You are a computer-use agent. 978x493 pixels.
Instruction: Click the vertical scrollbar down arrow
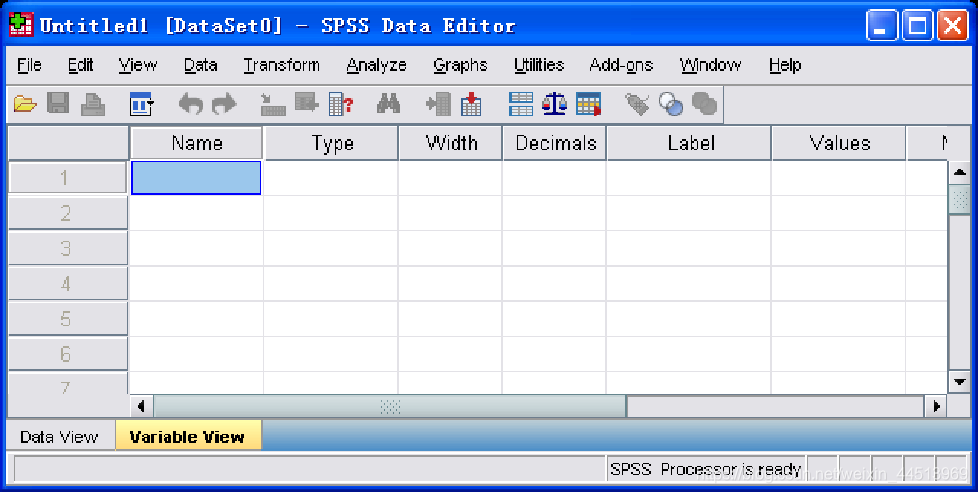coord(959,381)
